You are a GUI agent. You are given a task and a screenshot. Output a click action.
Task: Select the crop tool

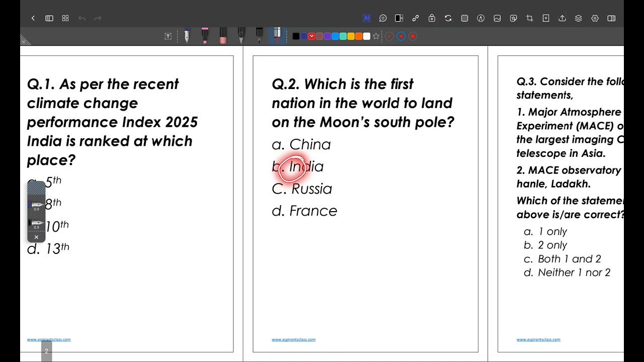tap(529, 18)
